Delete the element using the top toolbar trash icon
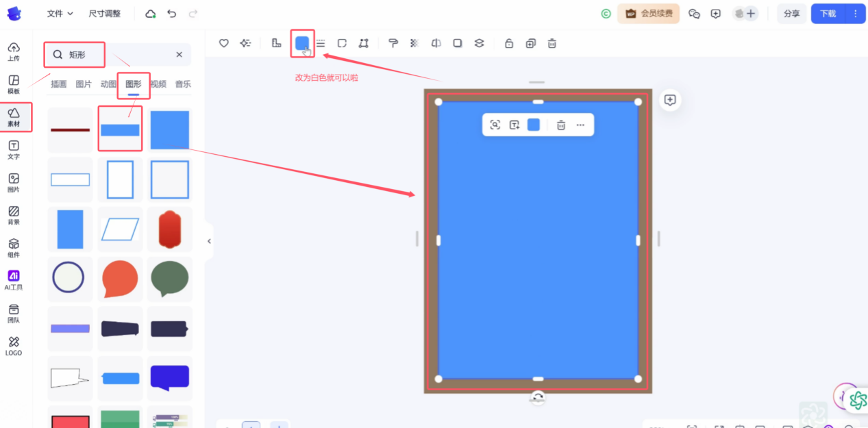Screen dimensions: 868x428 [x=552, y=43]
